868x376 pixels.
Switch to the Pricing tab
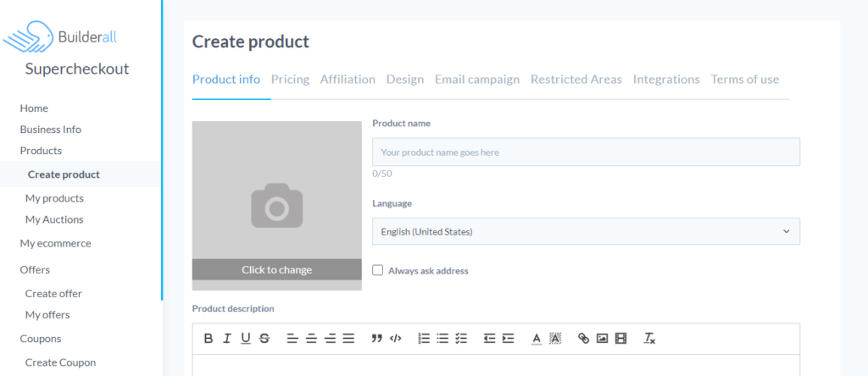tap(290, 79)
